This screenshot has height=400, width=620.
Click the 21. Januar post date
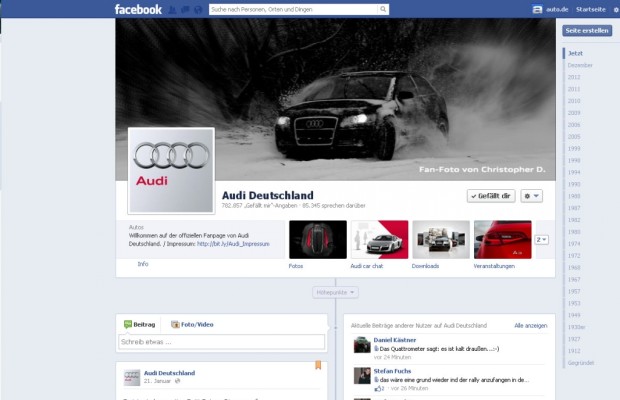click(x=157, y=381)
